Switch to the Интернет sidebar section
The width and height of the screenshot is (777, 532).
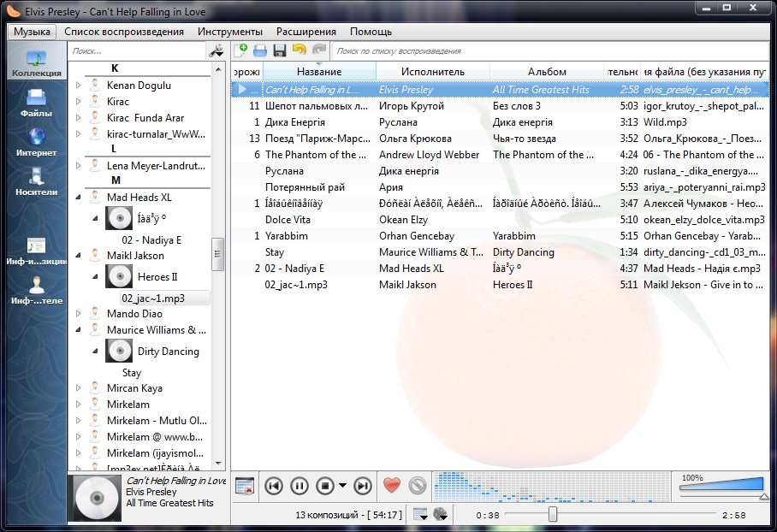[35, 141]
